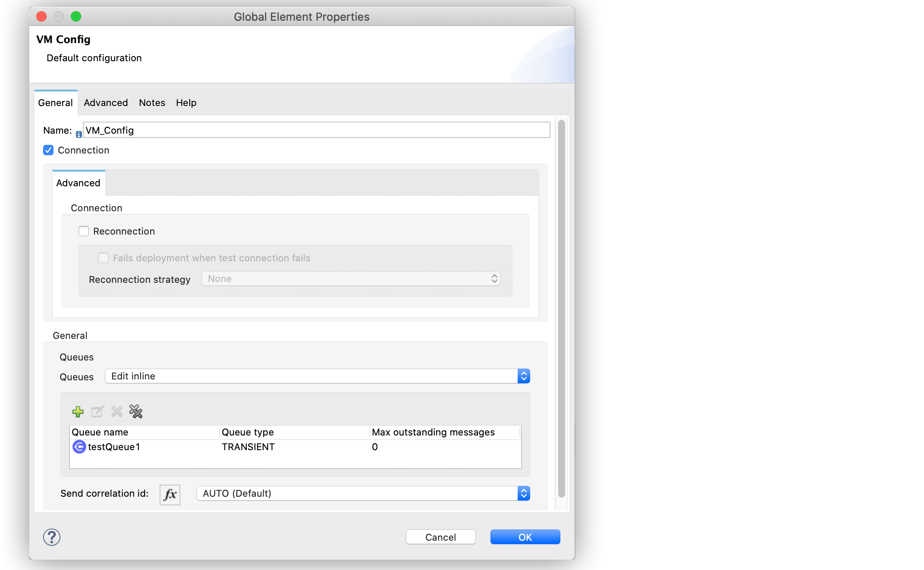The height and width of the screenshot is (570, 924).
Task: Uncheck the Connection checkbox
Action: click(x=48, y=150)
